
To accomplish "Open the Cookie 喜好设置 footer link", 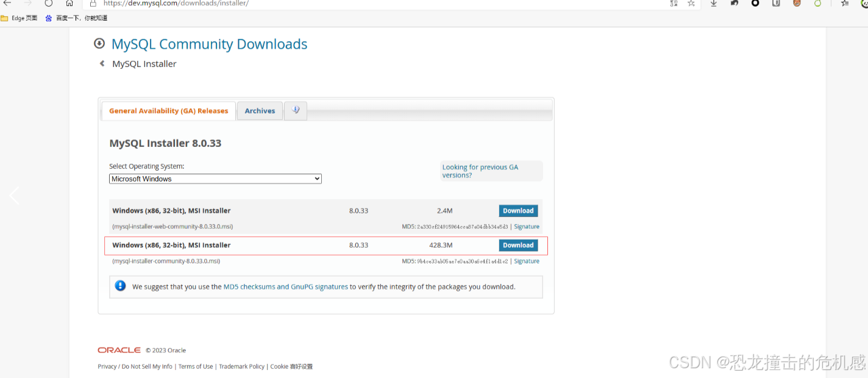I will [292, 366].
